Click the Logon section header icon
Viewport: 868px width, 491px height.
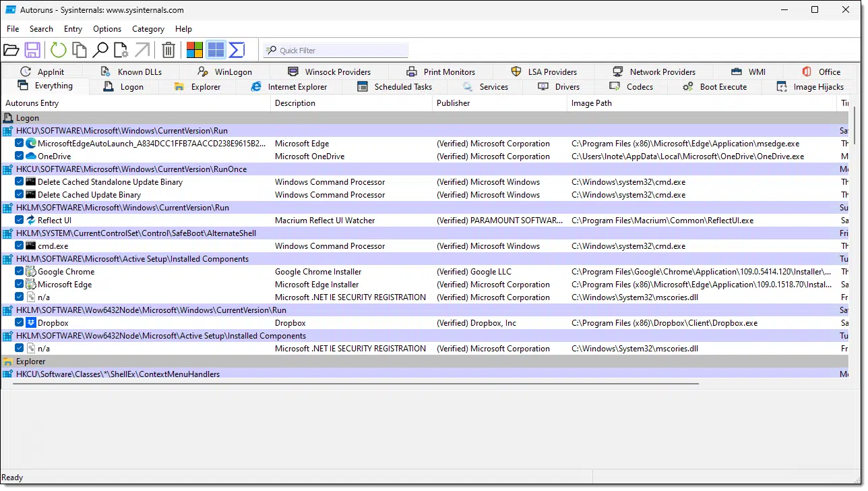click(x=8, y=117)
